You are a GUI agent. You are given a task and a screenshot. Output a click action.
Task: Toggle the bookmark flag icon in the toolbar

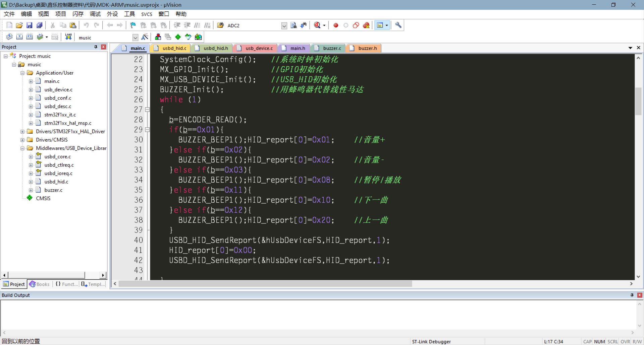[133, 25]
